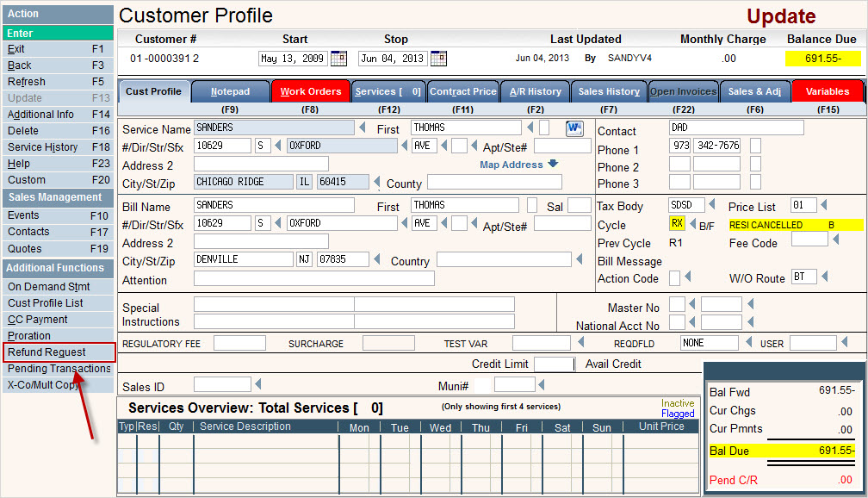
Task: Select Delete in the Action menu
Action: pyautogui.click(x=59, y=131)
